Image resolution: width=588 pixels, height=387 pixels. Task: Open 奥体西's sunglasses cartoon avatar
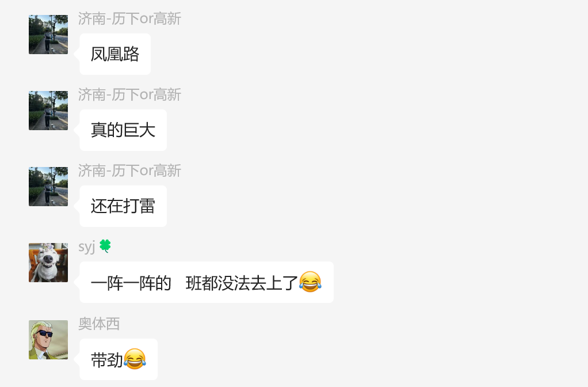tap(48, 340)
